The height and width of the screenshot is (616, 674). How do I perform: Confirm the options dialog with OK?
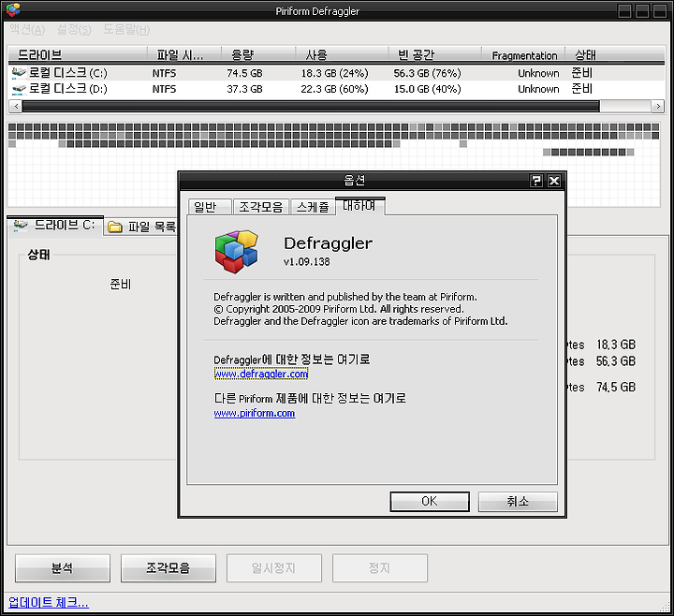point(430,501)
